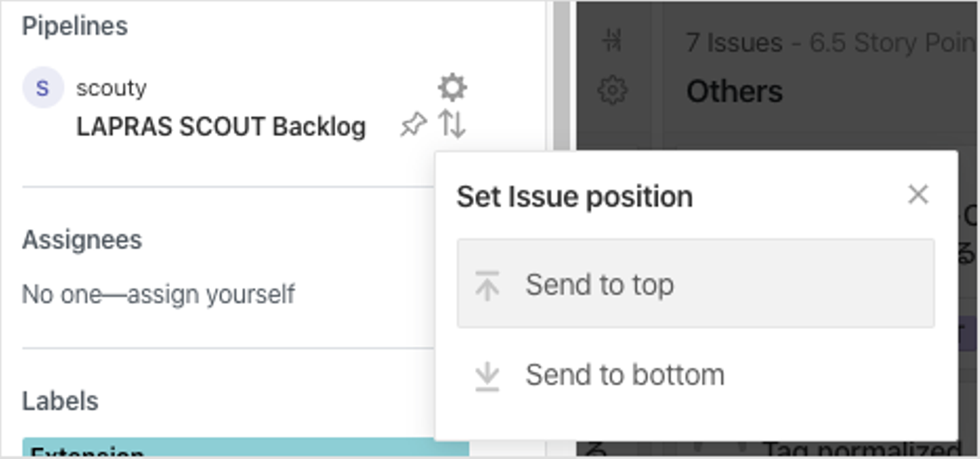Click the scouty "S" avatar
Screen dimensions: 980x459
tap(43, 88)
